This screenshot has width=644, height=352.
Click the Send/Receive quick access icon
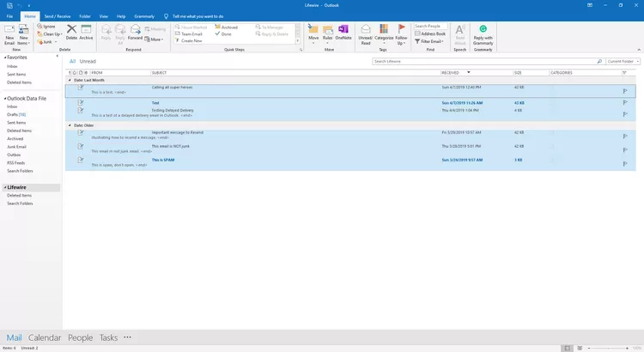9,5
